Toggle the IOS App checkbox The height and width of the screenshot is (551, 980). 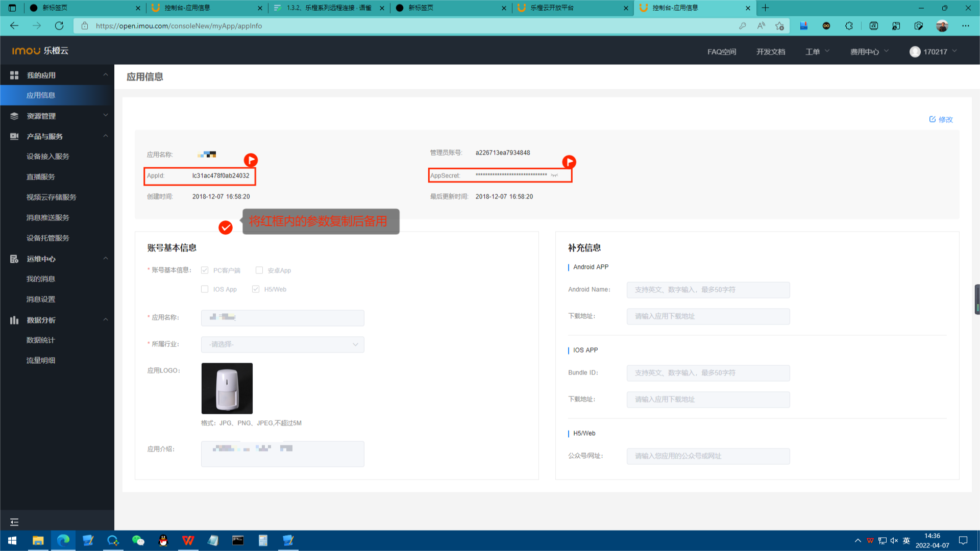coord(205,289)
